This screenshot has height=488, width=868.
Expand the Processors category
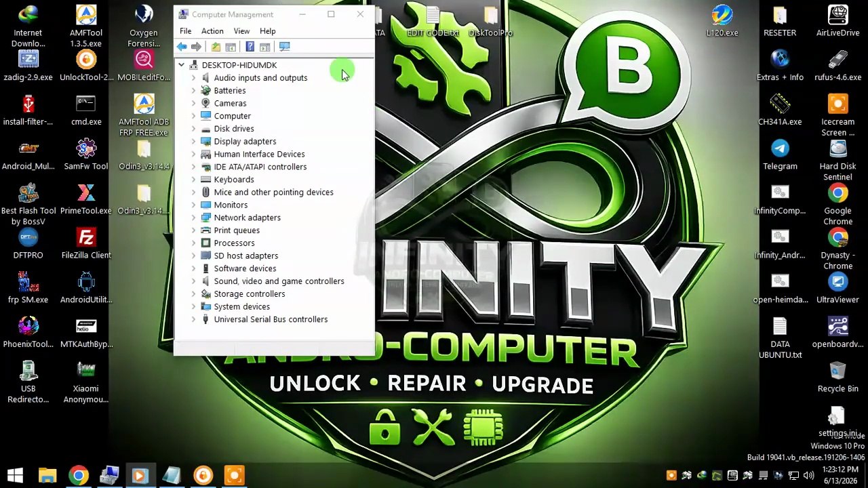[x=193, y=243]
